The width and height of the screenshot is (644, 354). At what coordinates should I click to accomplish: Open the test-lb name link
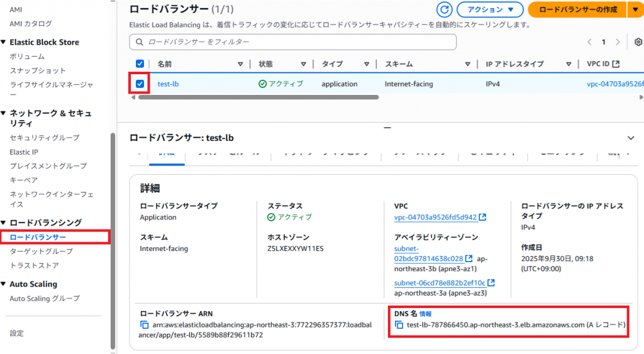tap(168, 84)
